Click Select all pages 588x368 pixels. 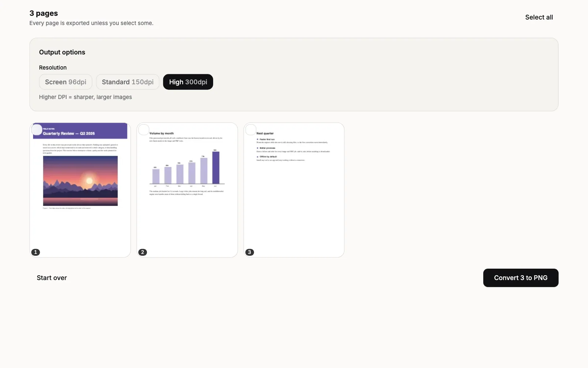[539, 17]
